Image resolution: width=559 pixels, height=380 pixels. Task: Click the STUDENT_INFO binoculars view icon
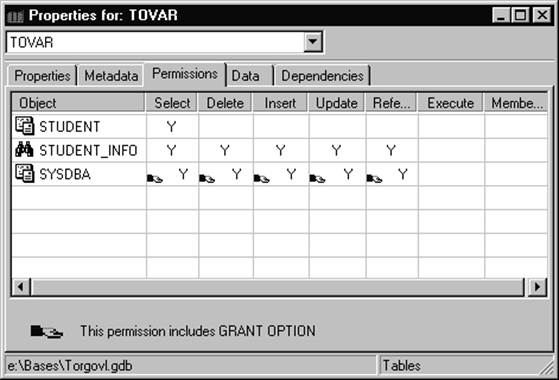click(24, 150)
